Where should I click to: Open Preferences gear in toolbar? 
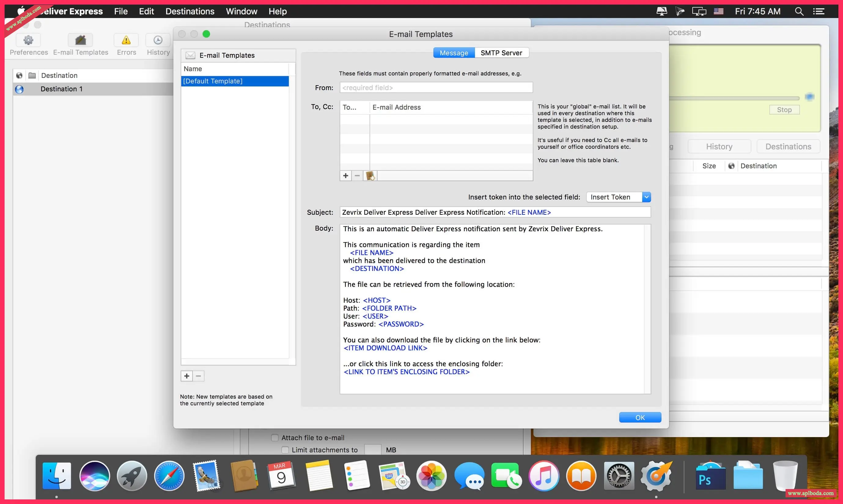point(28,40)
